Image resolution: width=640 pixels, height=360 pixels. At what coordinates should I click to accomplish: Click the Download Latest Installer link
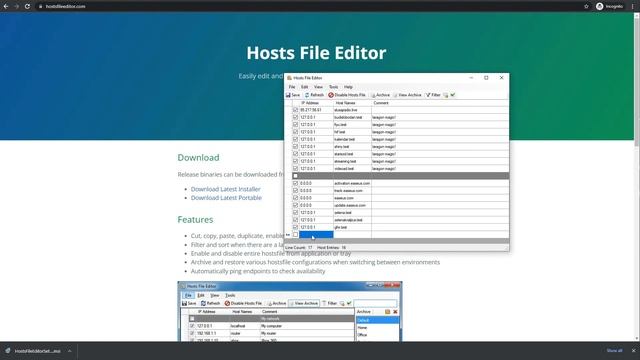[225, 189]
